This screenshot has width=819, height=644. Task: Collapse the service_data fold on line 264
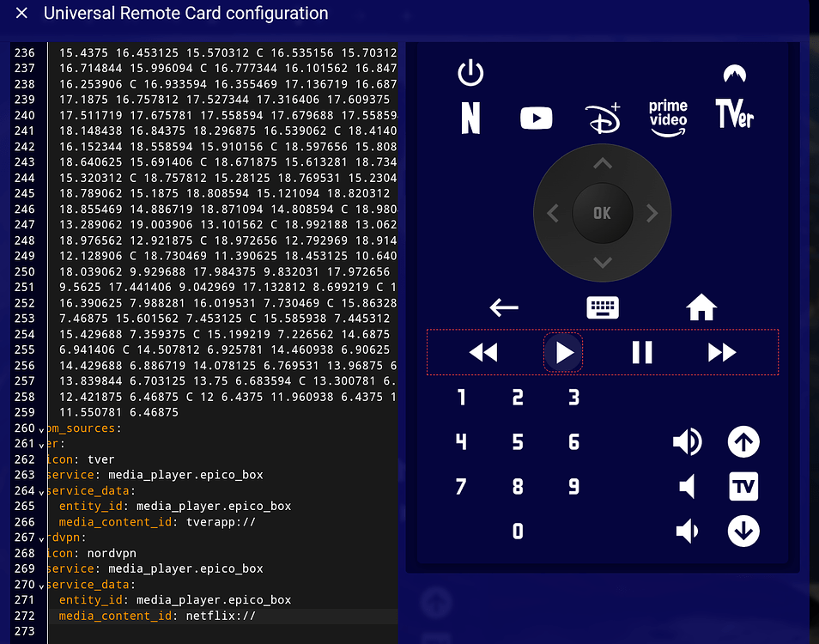41,492
